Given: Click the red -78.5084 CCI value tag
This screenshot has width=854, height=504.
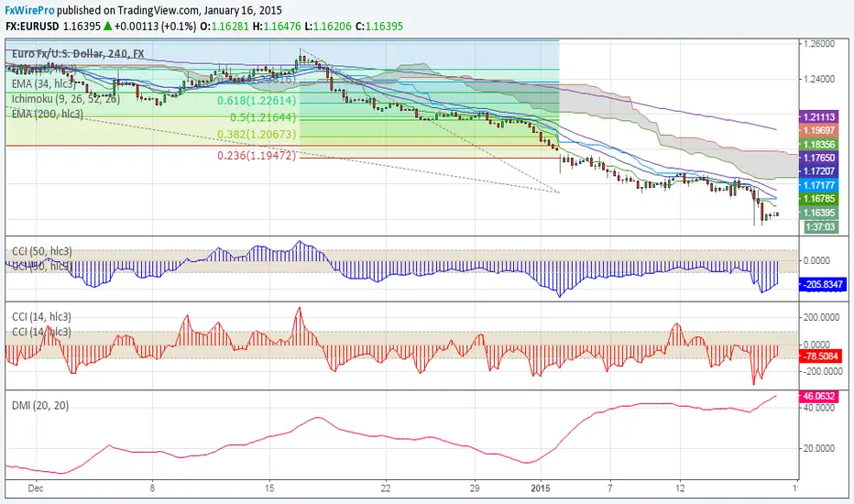Looking at the screenshot, I should [x=821, y=356].
